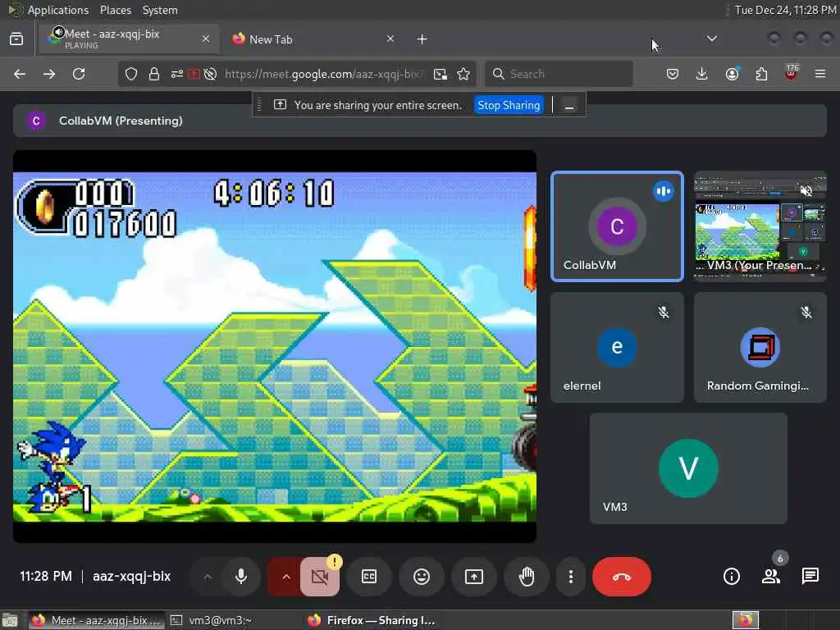Raise hand in the meeting

[527, 577]
